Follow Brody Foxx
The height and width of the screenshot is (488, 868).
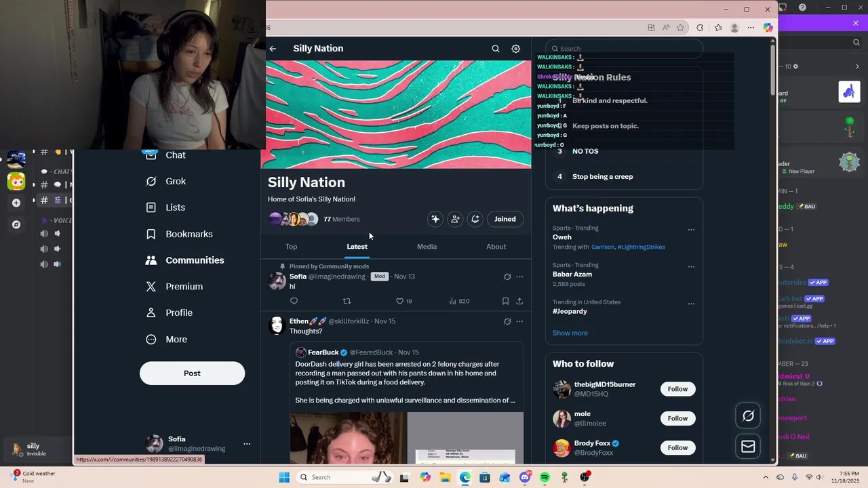[x=677, y=447]
